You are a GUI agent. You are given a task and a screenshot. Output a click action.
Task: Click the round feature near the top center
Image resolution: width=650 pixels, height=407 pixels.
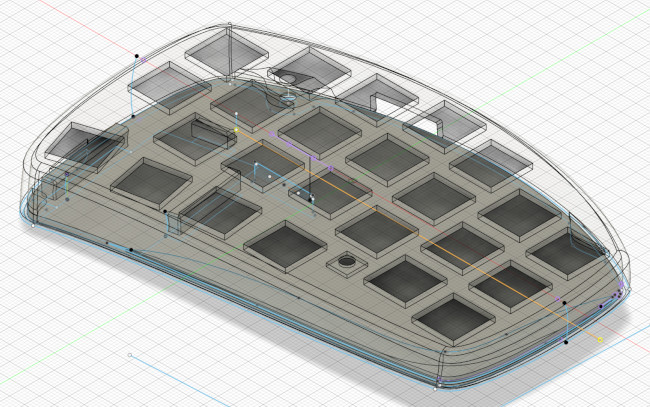(x=288, y=98)
